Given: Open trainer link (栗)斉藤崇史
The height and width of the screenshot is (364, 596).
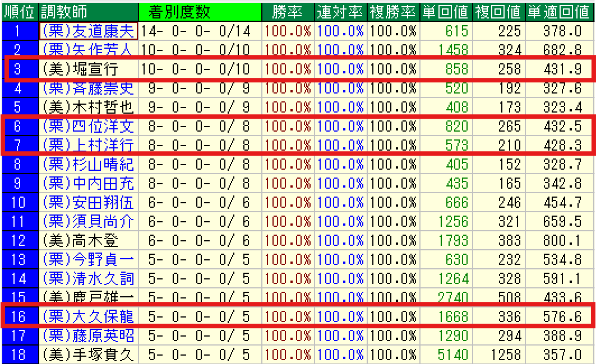Looking at the screenshot, I should coord(88,88).
